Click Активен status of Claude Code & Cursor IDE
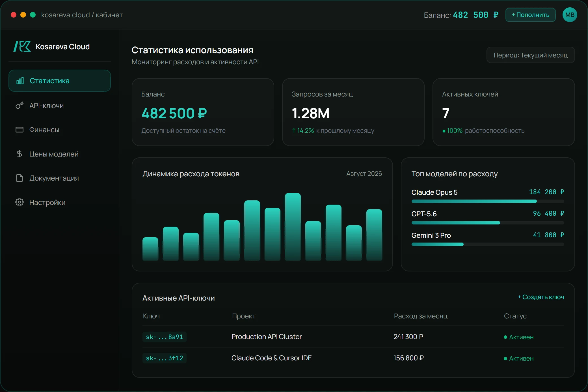The height and width of the screenshot is (392, 588). point(519,358)
